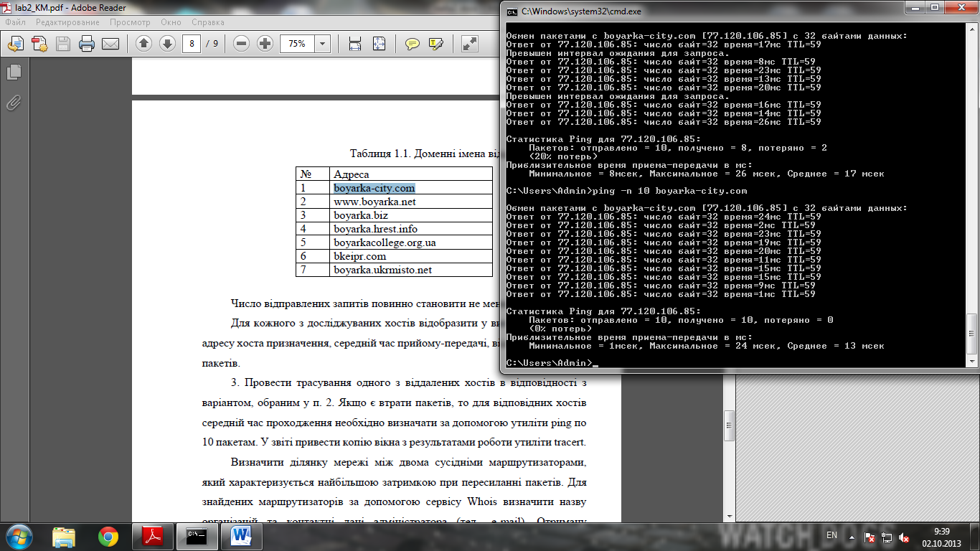
Task: Open Windows Explorer from taskbar
Action: click(64, 536)
